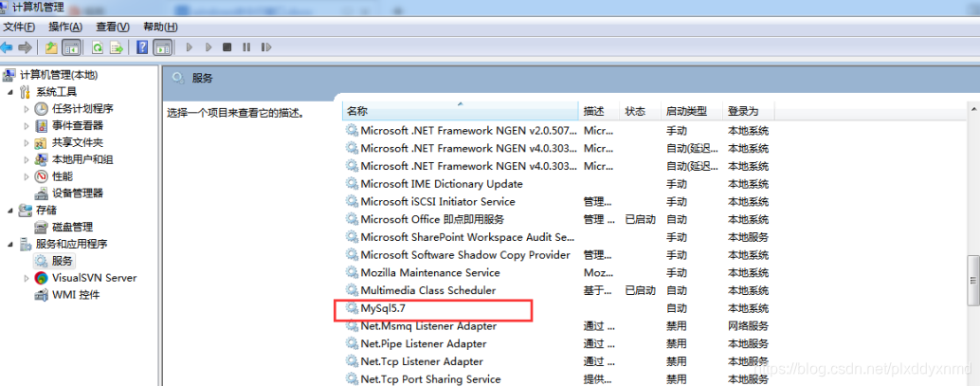Viewport: 980px width, 386px height.
Task: Select Net.Msmq Listener Adapter service
Action: click(559, 326)
